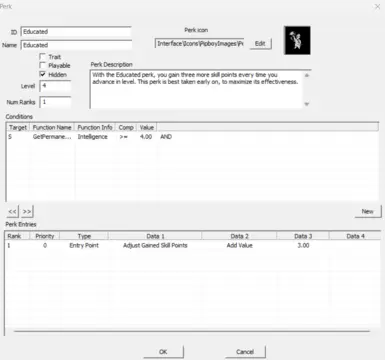Viewport: 385px width, 360px height.
Task: Click the description scrollbar up arrow
Action: 307,76
